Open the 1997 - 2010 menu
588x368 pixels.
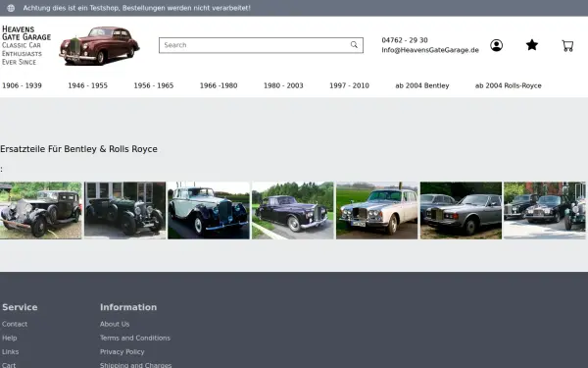(349, 85)
